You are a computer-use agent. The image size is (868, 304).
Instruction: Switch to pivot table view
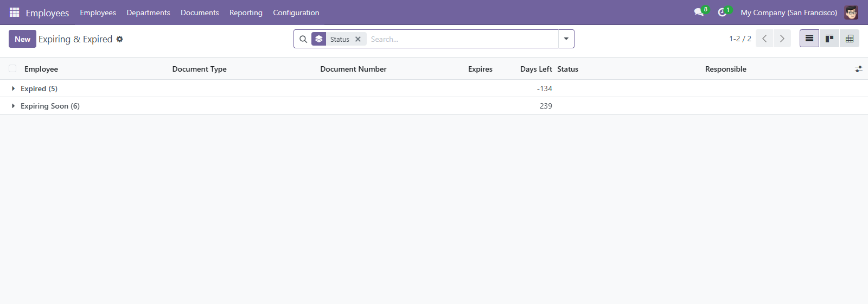850,39
